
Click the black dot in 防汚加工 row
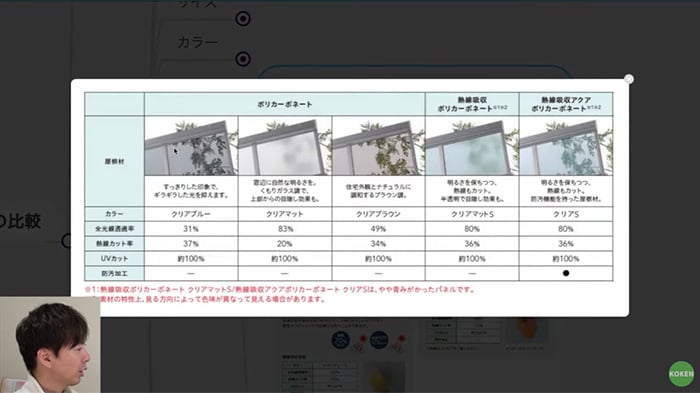(x=566, y=273)
